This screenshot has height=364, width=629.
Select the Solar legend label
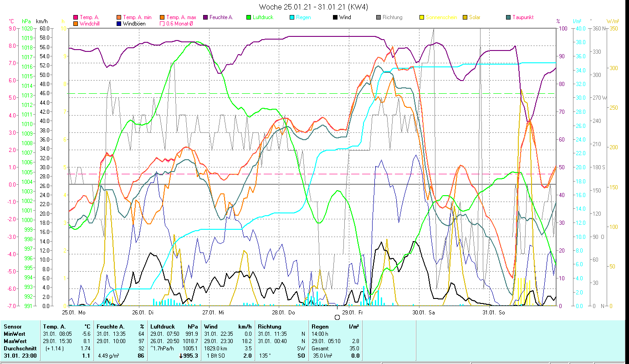[x=475, y=17]
